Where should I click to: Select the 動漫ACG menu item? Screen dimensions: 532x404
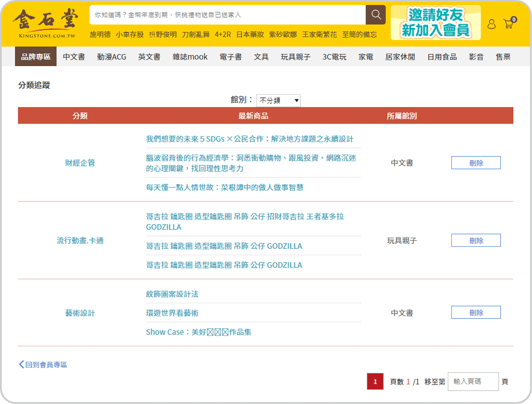(x=111, y=57)
